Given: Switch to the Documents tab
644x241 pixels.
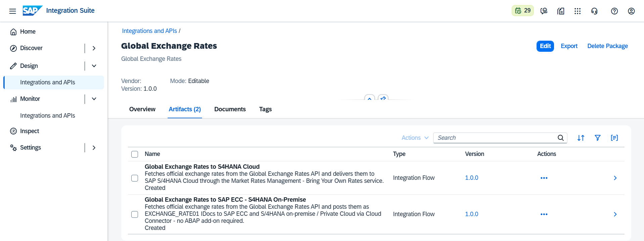Looking at the screenshot, I should pyautogui.click(x=230, y=109).
